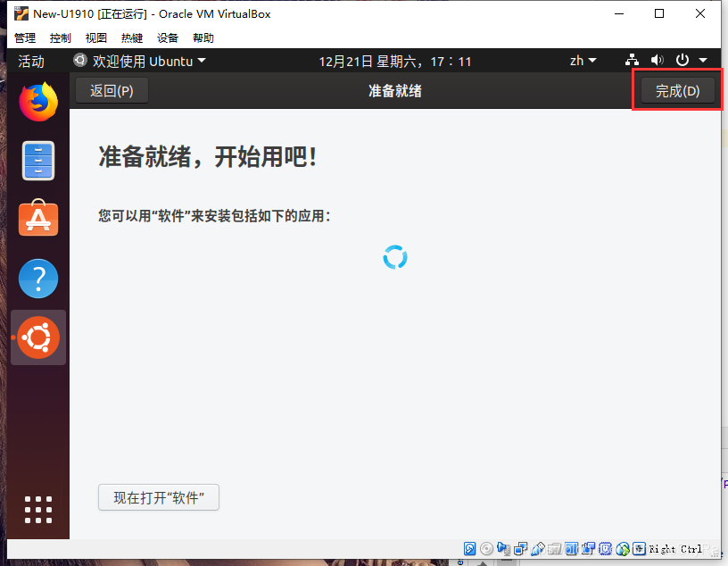Image resolution: width=728 pixels, height=566 pixels.
Task: Click 活动 in the Ubuntu top bar
Action: pyautogui.click(x=32, y=61)
